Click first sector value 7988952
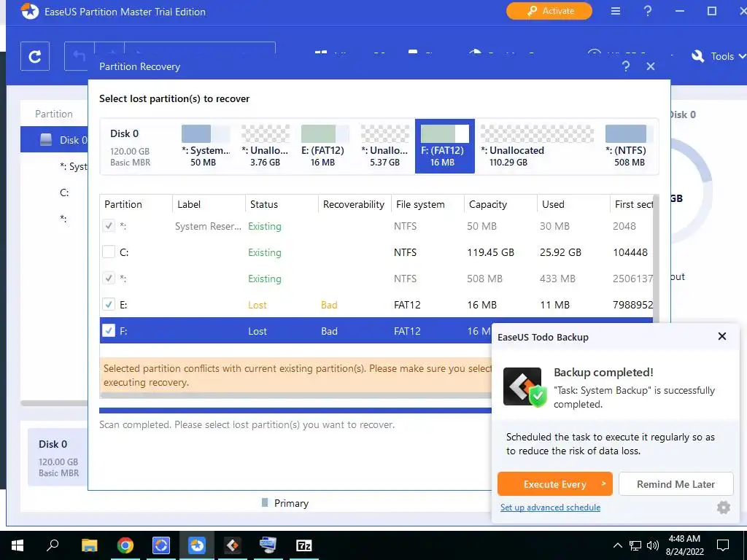This screenshot has width=747, height=560. tap(632, 305)
